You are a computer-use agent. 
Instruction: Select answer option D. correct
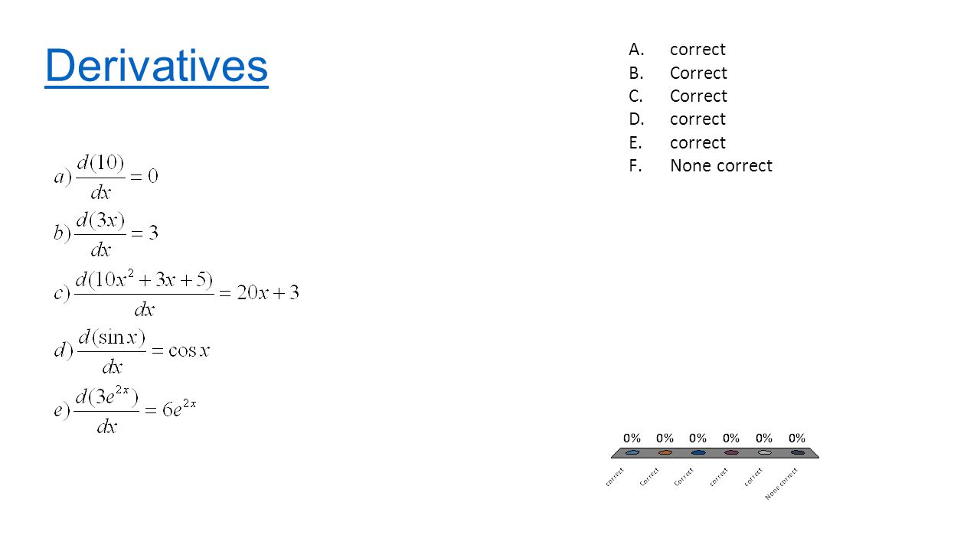click(x=677, y=119)
